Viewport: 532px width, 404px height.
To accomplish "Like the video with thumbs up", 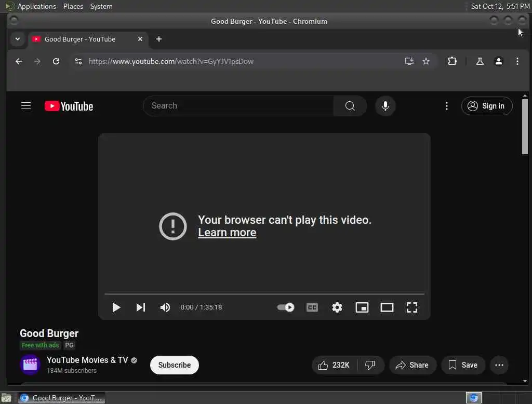I will (334, 365).
